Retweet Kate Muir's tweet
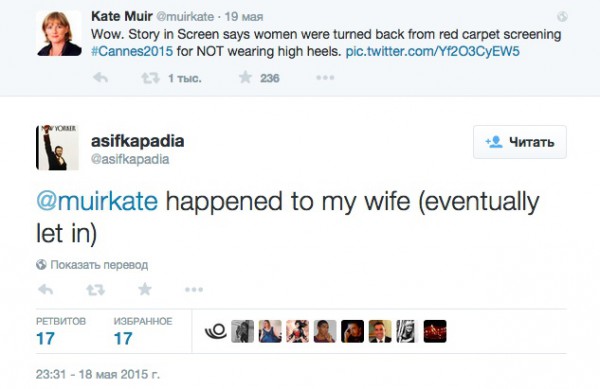This screenshot has height=389, width=600. click(150, 78)
